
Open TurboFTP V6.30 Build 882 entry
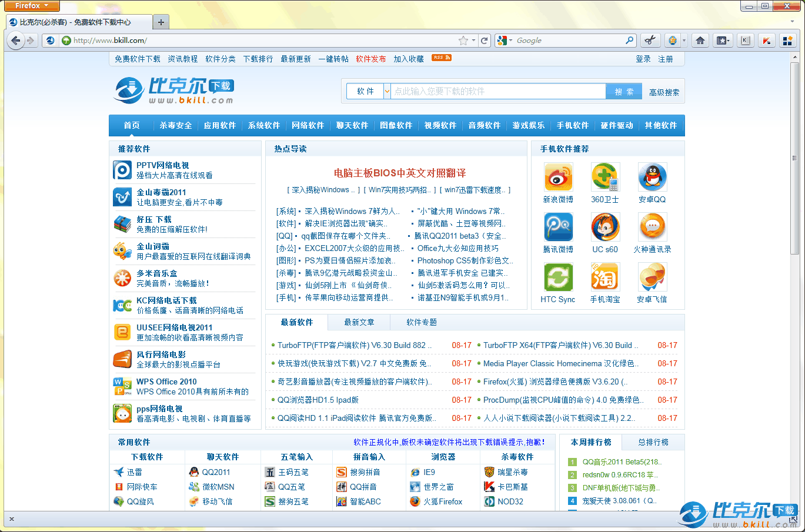point(355,345)
